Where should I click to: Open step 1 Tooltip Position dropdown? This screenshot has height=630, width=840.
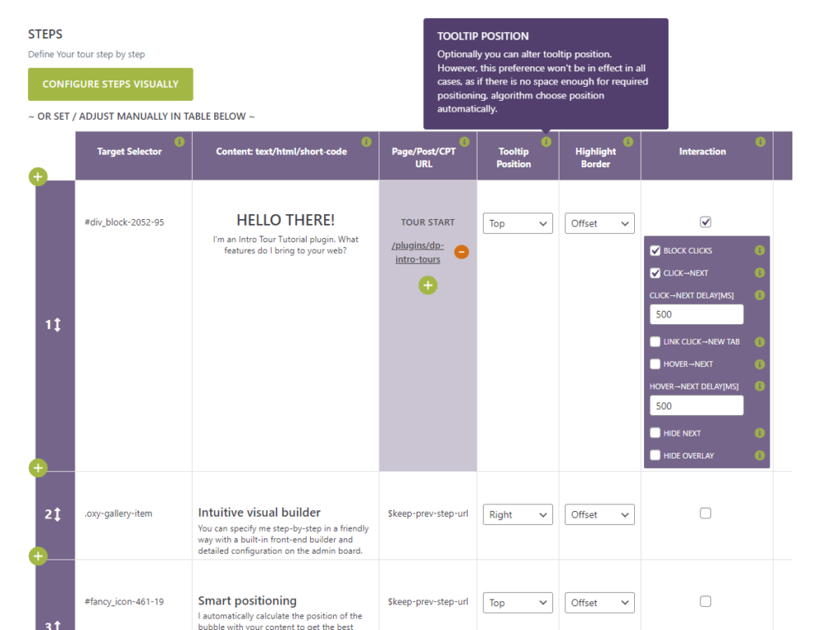coord(518,223)
